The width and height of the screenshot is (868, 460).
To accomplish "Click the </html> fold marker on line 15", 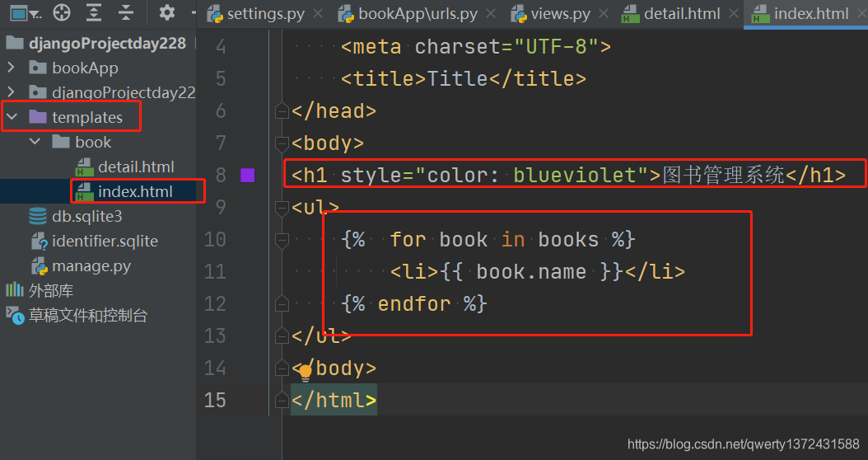I will [x=282, y=400].
